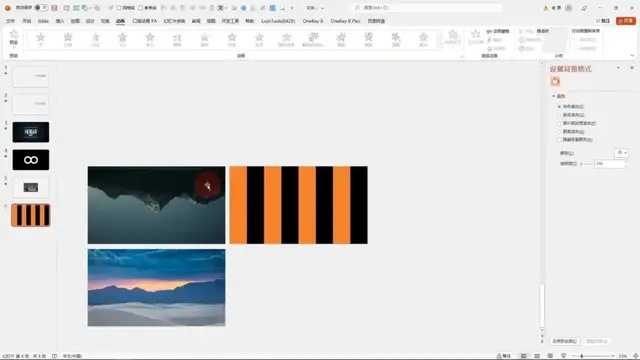This screenshot has height=360, width=640.
Task: Open the 动画窗格 animation pane
Action: 498,31
